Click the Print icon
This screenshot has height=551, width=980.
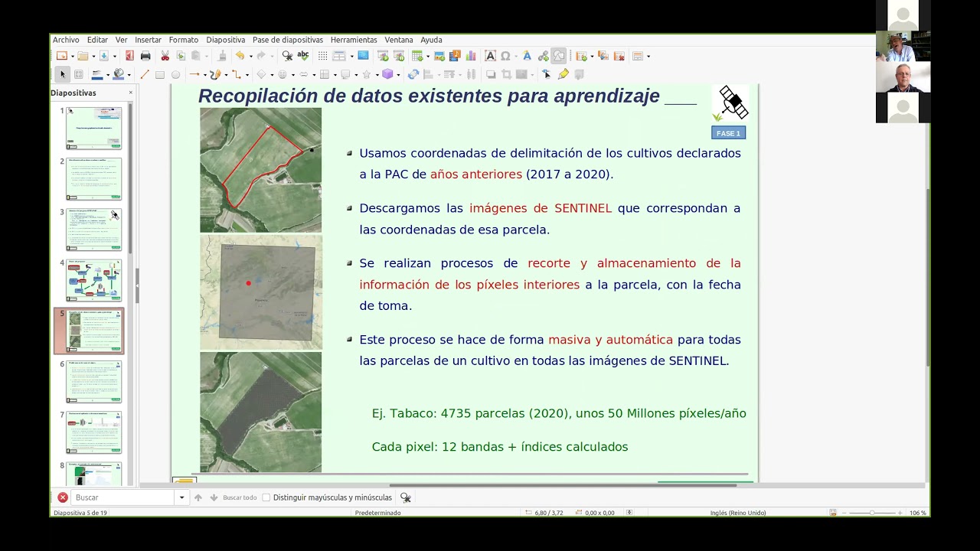145,56
